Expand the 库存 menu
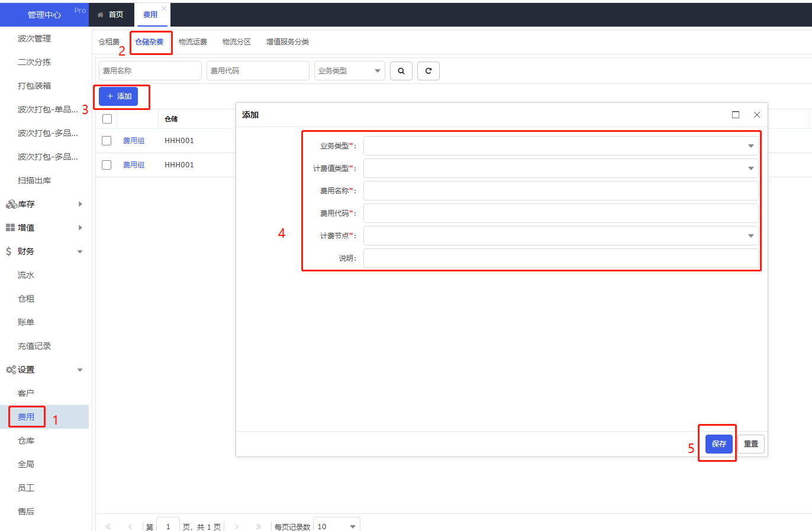 [x=80, y=204]
